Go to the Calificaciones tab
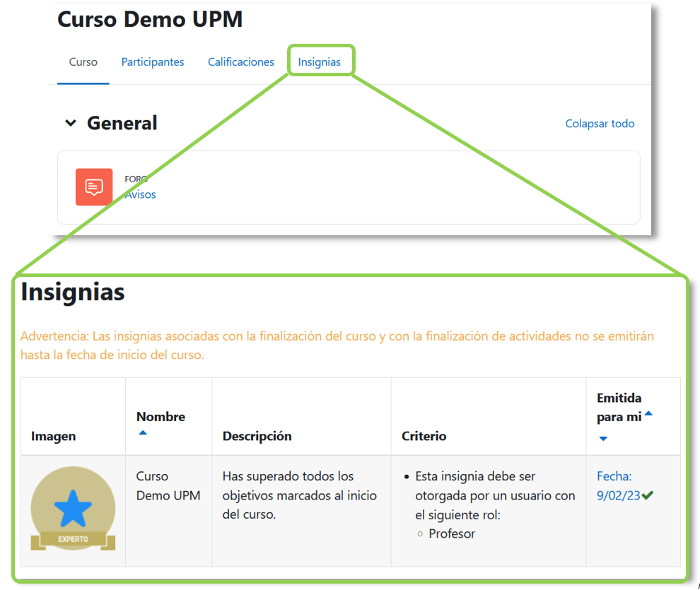 [x=241, y=62]
